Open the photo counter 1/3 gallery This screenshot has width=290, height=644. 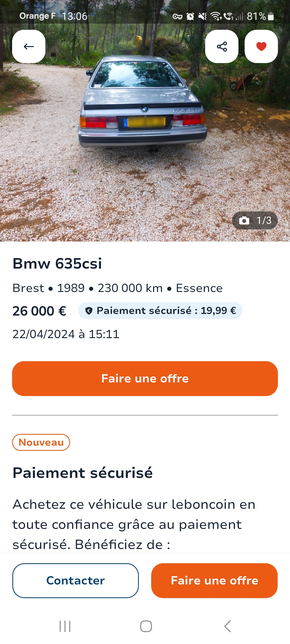(255, 221)
